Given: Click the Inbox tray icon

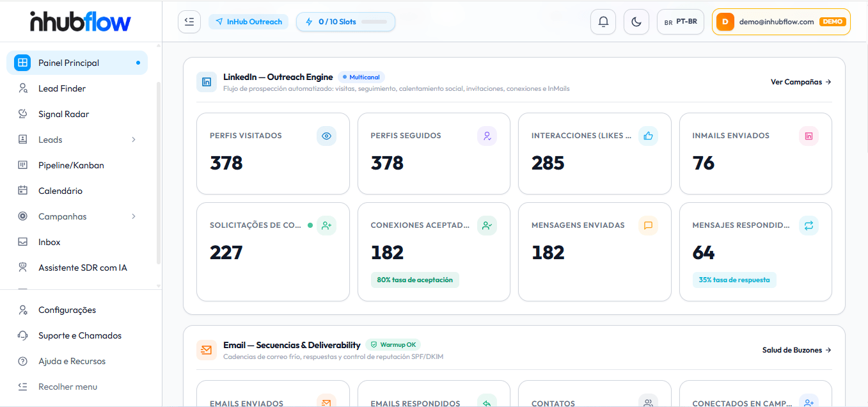Looking at the screenshot, I should click(23, 242).
